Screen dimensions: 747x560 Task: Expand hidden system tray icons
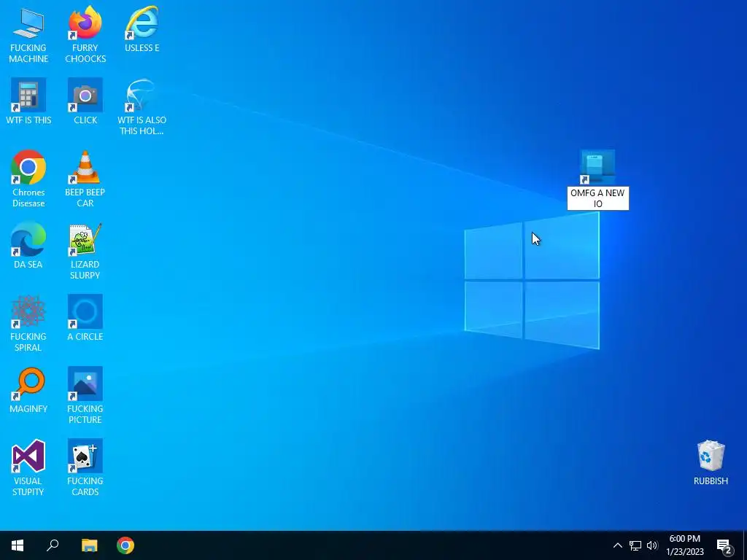coord(617,545)
